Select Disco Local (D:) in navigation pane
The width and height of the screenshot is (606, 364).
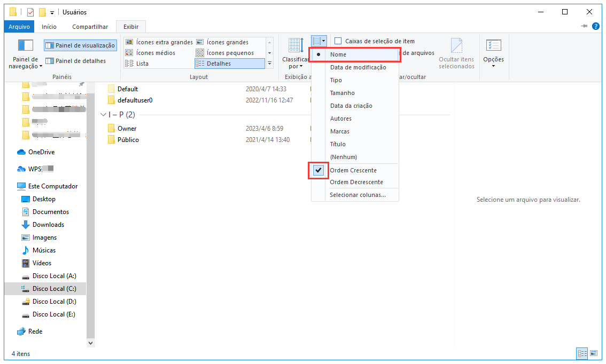(x=54, y=302)
